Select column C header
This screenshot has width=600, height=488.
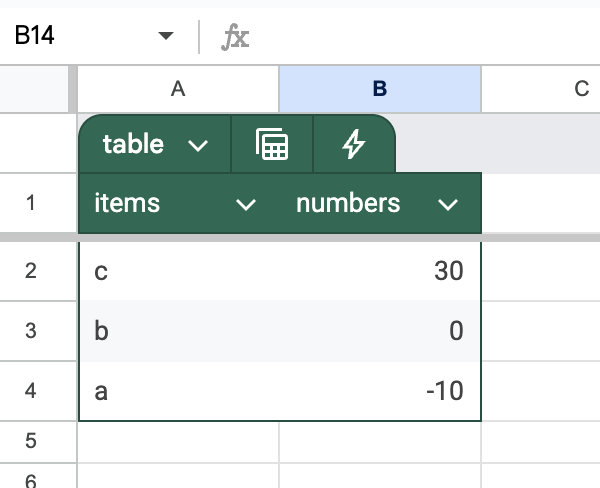point(541,89)
